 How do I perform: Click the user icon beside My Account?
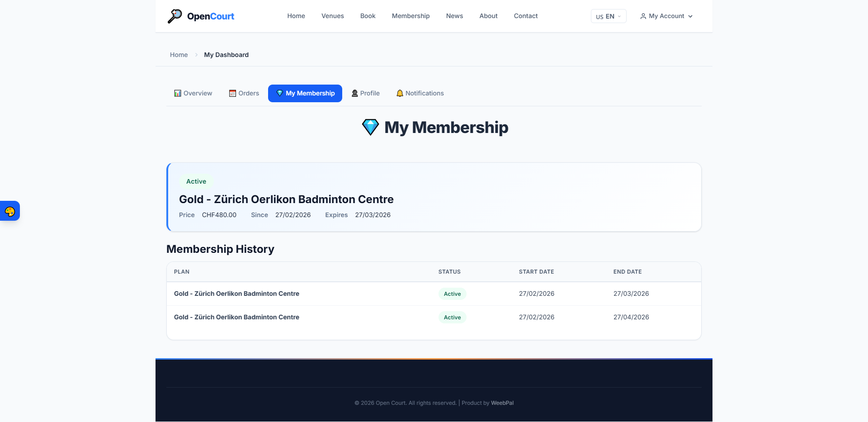click(x=643, y=16)
